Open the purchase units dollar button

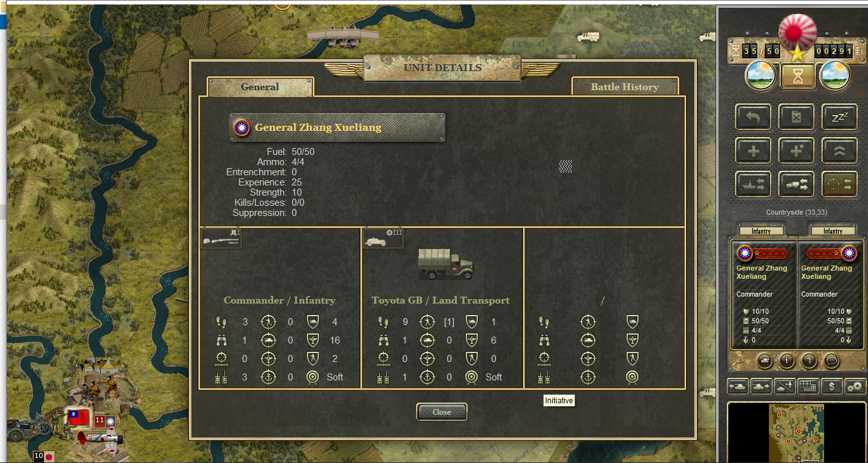pyautogui.click(x=832, y=386)
